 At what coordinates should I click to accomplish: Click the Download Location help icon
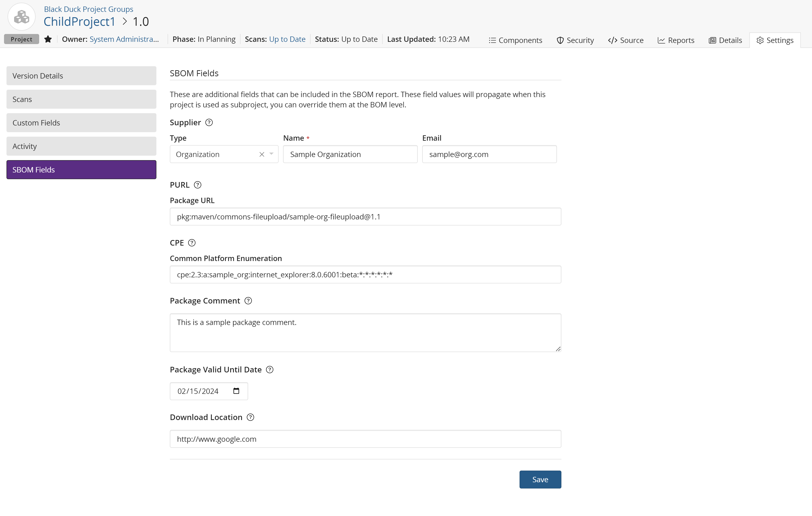(x=250, y=417)
